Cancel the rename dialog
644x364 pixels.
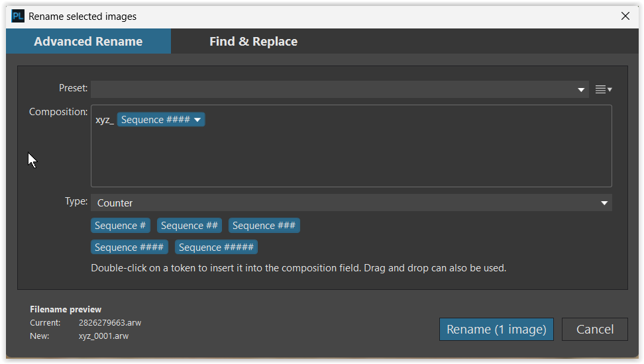594,329
